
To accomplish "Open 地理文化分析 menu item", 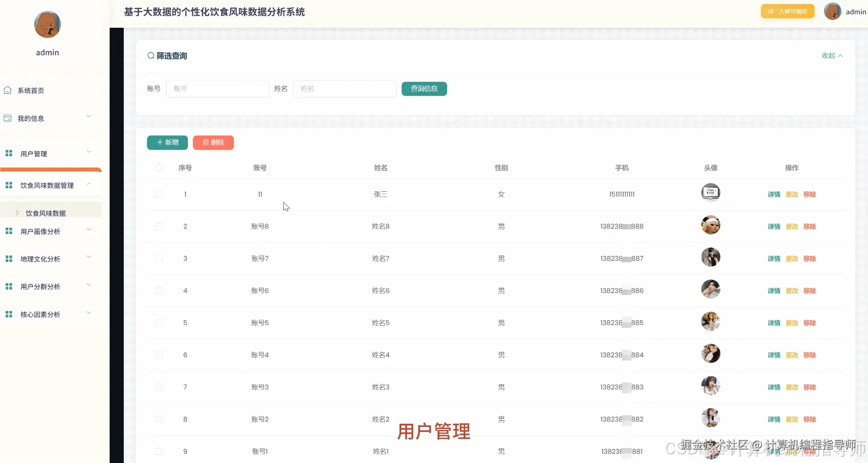I will coord(40,259).
